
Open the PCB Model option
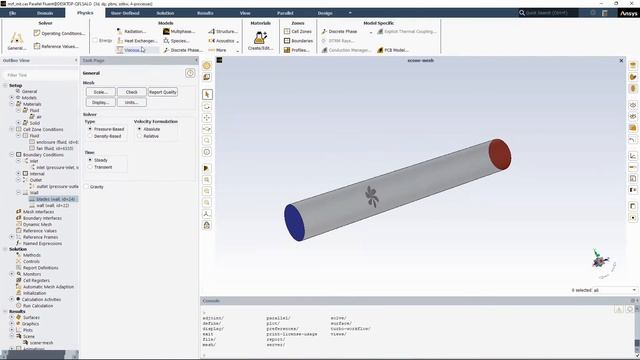coord(393,50)
